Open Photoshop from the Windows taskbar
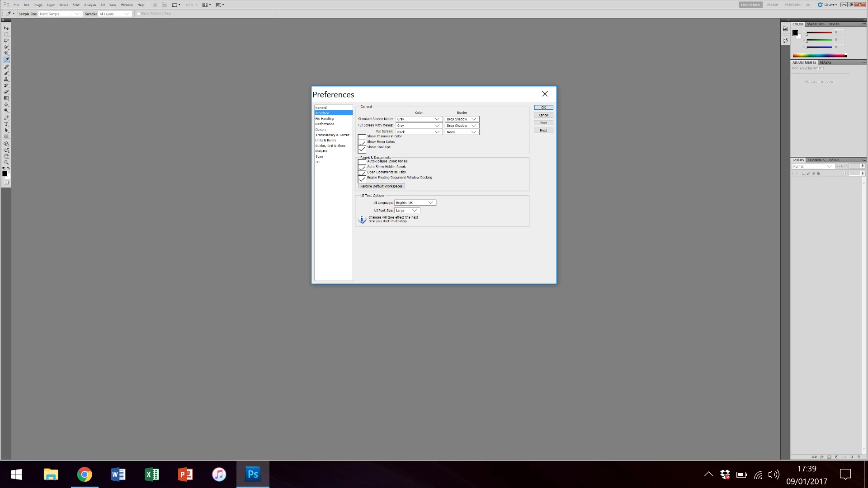 click(x=253, y=474)
